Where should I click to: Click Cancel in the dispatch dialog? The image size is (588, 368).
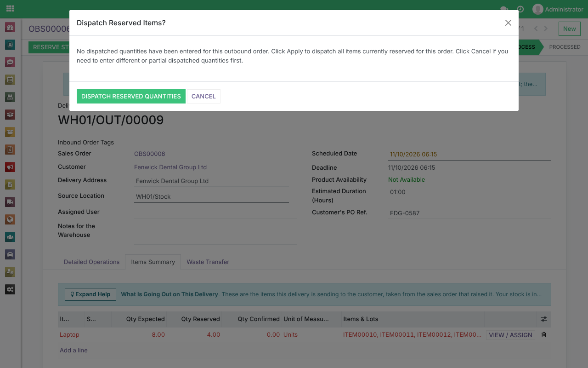[204, 96]
